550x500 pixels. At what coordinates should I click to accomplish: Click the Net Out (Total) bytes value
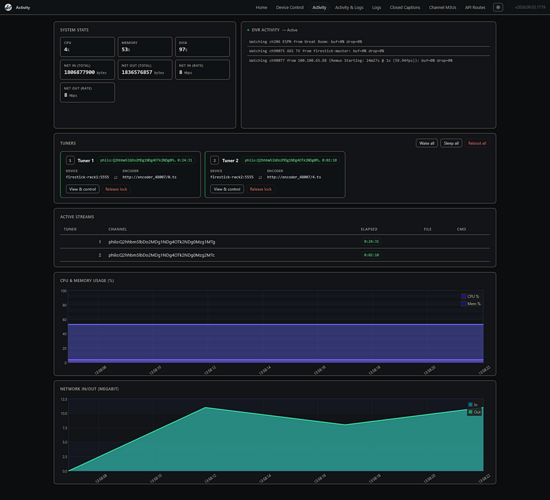[137, 72]
